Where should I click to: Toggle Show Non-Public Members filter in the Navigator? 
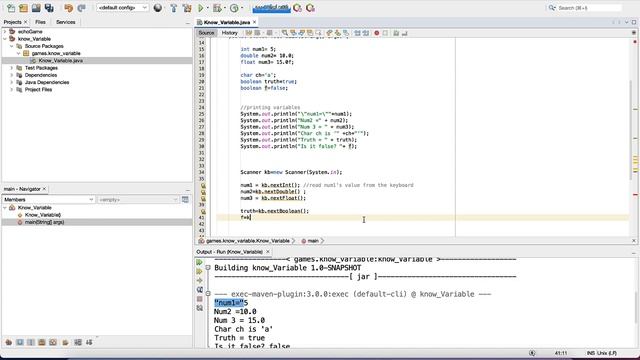click(42, 342)
